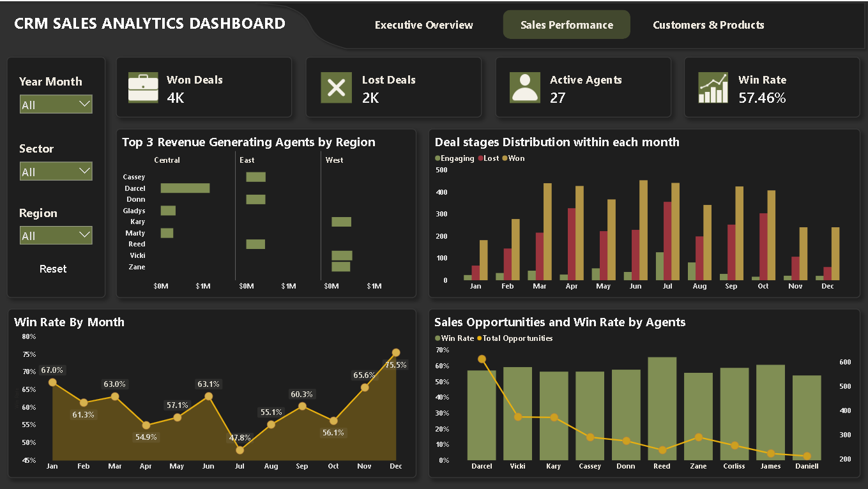
Task: Click the Corliss agent axis label
Action: (x=734, y=466)
